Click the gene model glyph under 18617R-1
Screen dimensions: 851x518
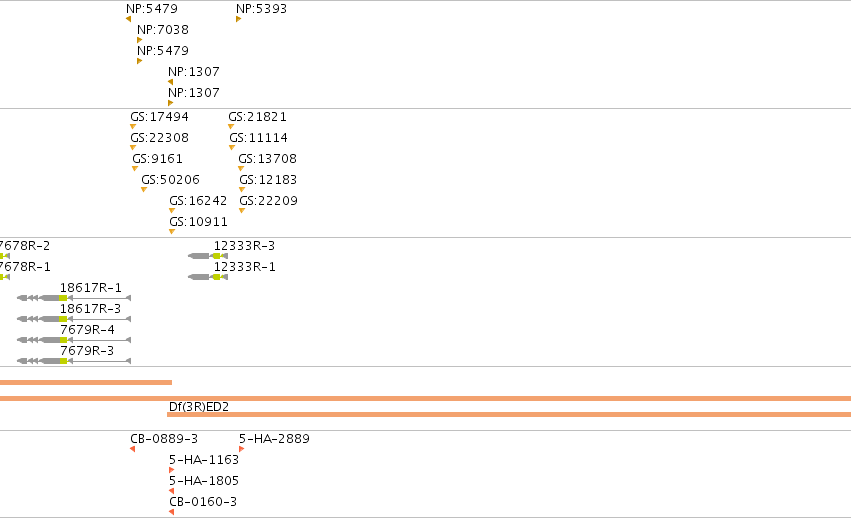(74, 298)
